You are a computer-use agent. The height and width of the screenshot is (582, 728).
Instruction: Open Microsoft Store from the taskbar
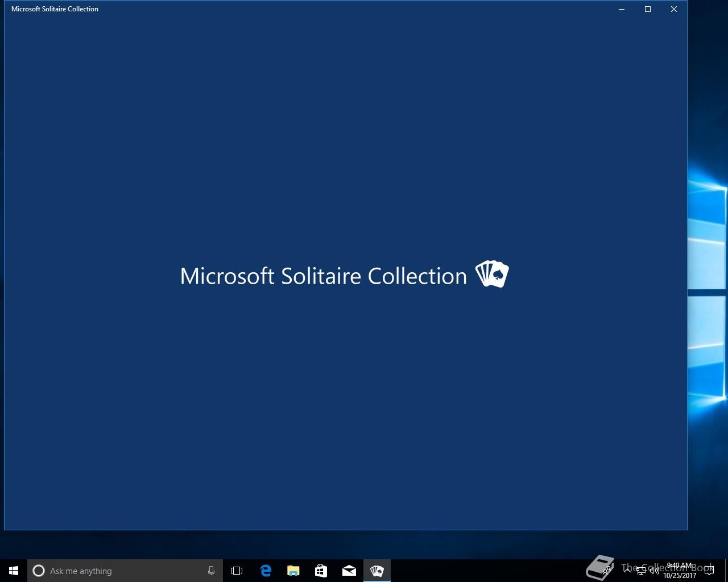321,571
